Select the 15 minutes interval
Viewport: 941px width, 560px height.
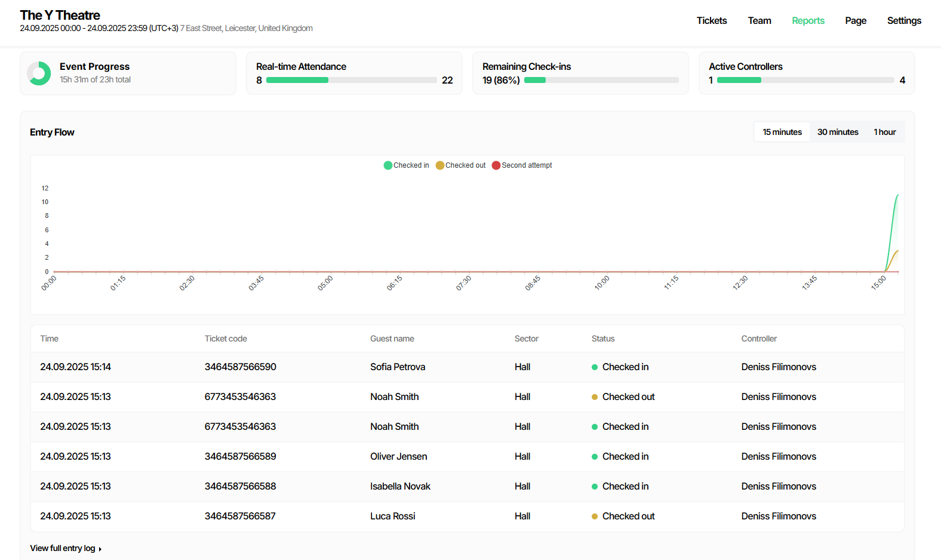click(782, 132)
